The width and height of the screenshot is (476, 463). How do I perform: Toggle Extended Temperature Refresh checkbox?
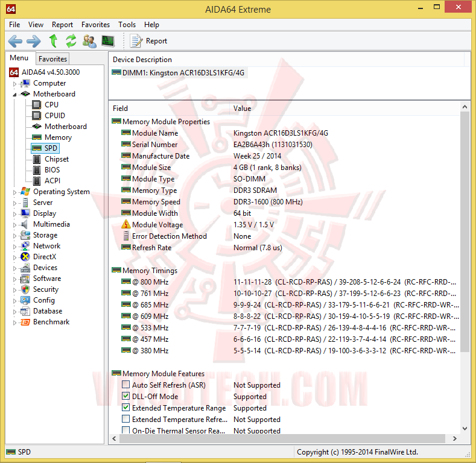tap(125, 419)
